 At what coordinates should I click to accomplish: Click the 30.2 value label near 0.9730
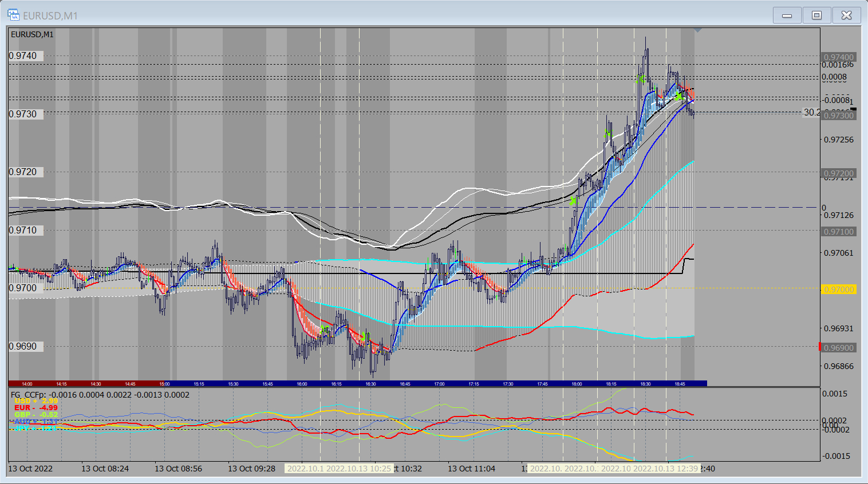click(811, 113)
